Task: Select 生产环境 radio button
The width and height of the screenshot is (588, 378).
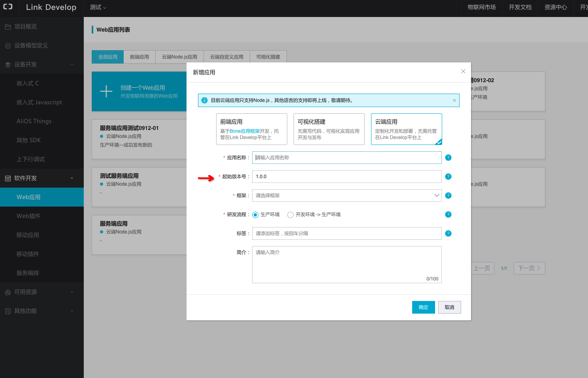Action: pyautogui.click(x=255, y=215)
